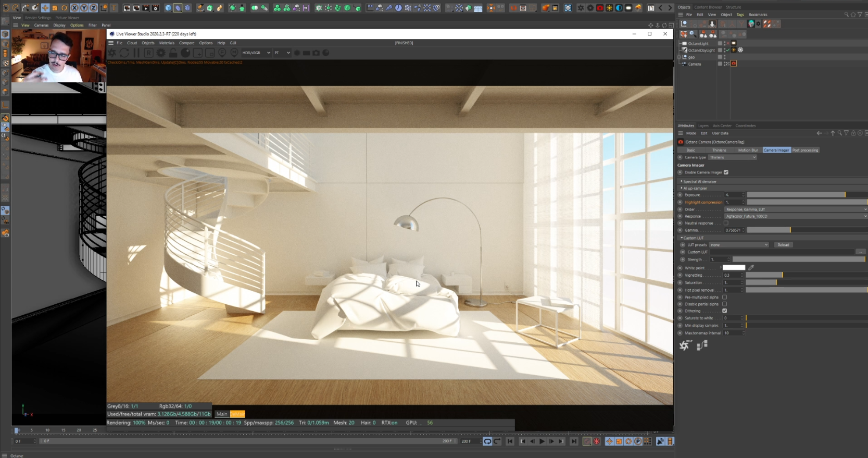Viewport: 868px width, 458px height.
Task: Click the lock resolution padlock icon
Action: pos(173,53)
